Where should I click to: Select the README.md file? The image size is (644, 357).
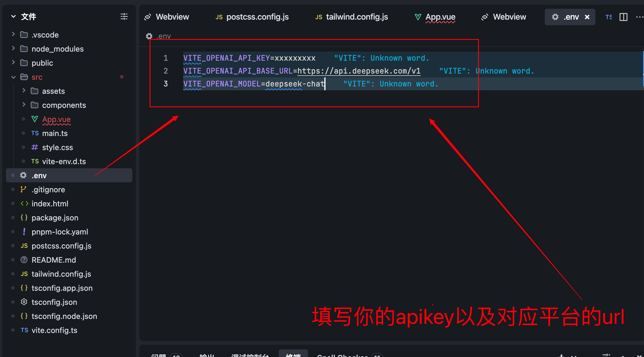54,260
